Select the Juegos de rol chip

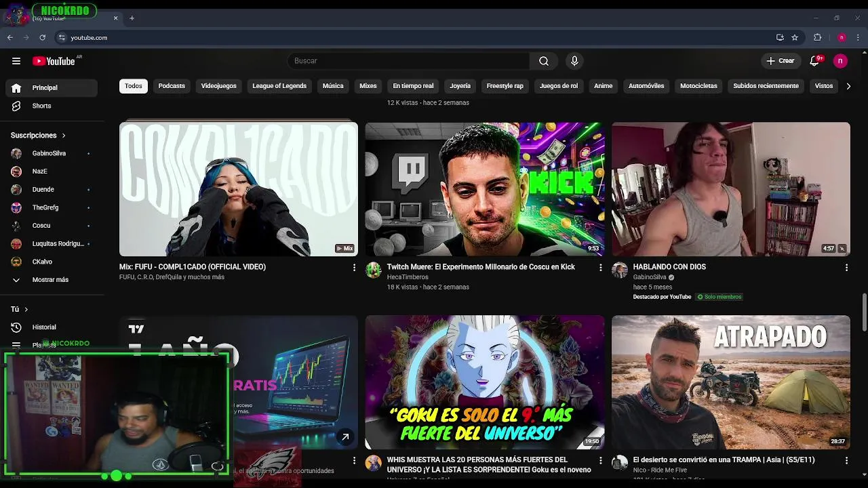pos(559,86)
